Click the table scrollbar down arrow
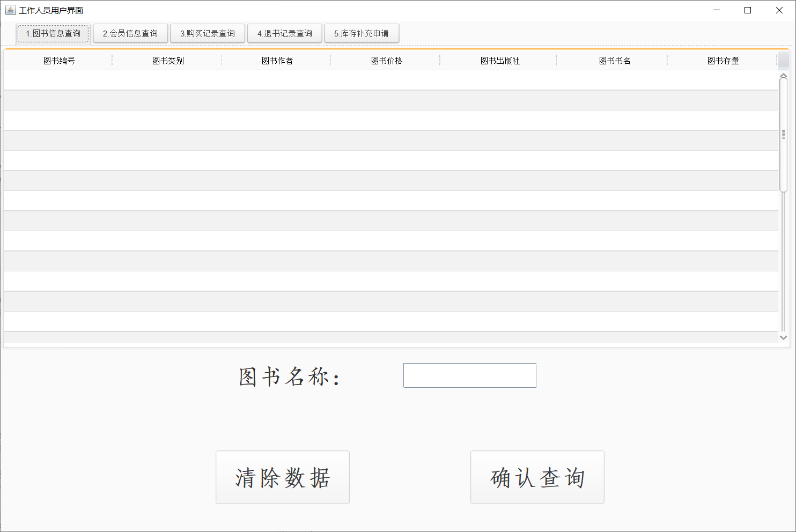Screen dimensions: 796x532 coord(784,337)
